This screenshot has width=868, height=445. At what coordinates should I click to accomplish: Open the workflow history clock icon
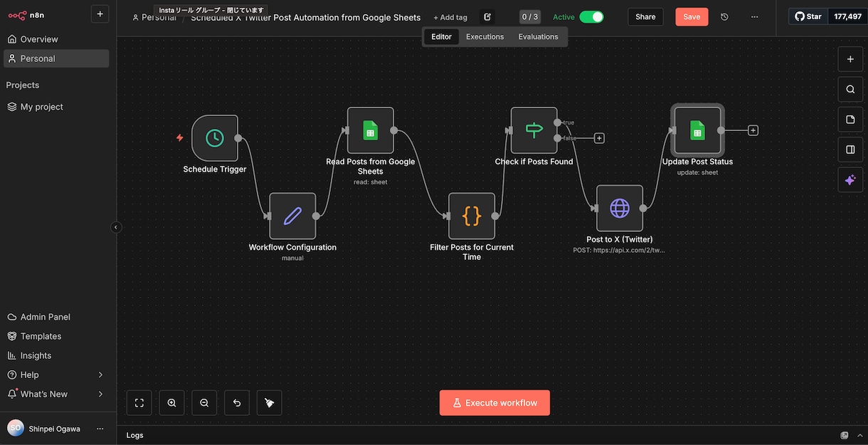point(724,17)
